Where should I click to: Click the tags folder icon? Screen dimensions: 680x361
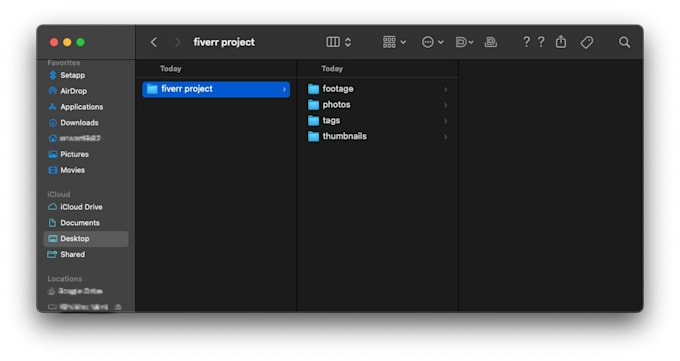313,121
